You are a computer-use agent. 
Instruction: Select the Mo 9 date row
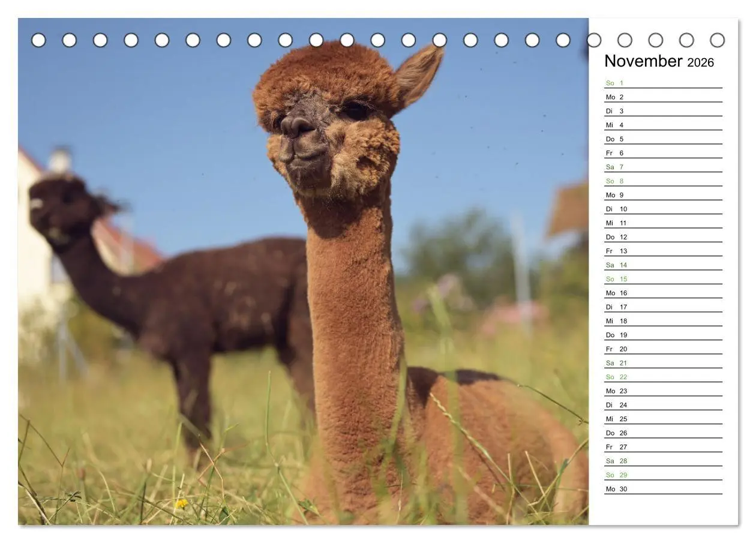(x=663, y=195)
